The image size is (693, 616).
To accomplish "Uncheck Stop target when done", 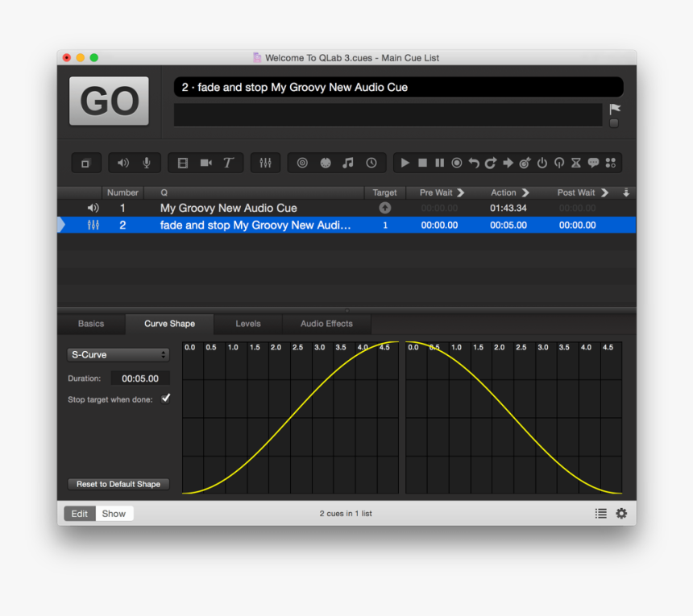I will [165, 398].
